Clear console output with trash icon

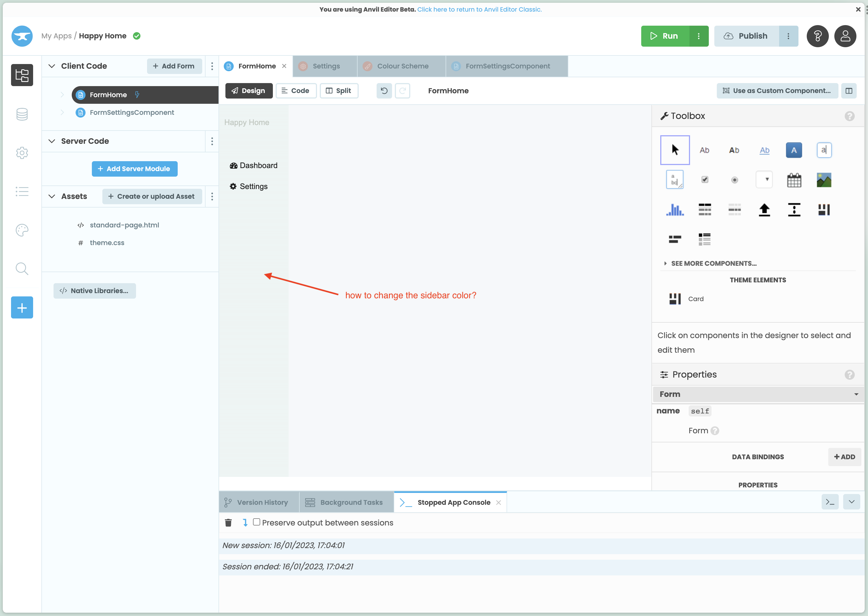228,523
